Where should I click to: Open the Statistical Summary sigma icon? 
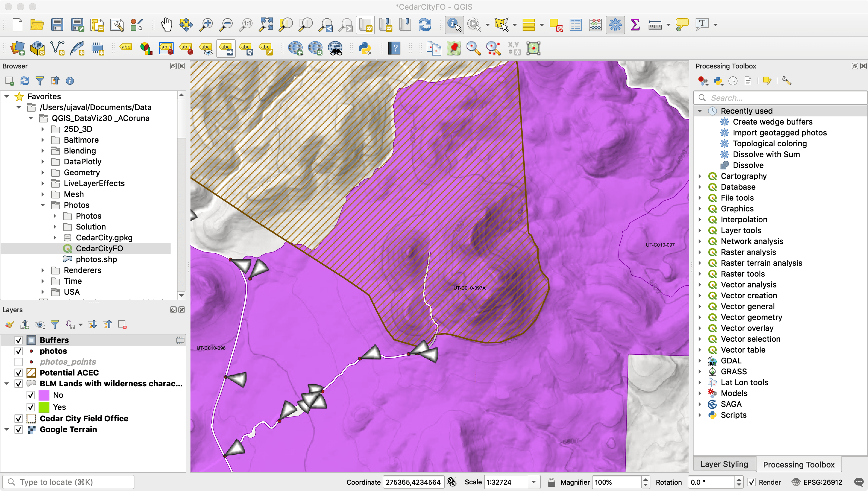tap(635, 25)
